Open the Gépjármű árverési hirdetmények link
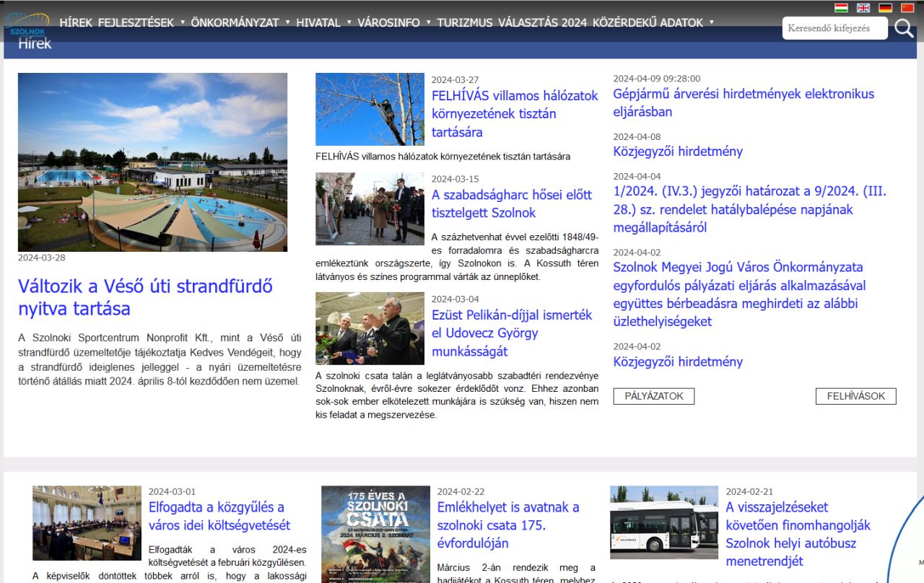This screenshot has height=583, width=924. click(x=743, y=102)
